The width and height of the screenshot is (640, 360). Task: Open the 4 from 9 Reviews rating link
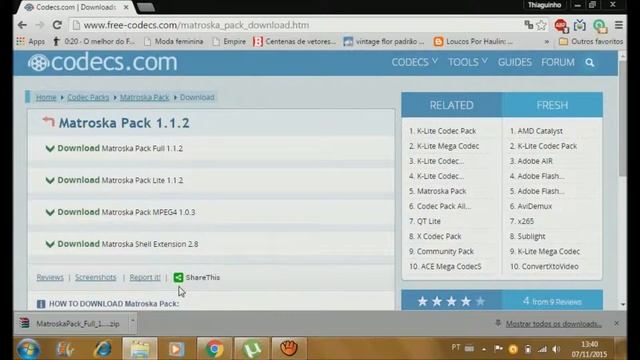pos(552,301)
